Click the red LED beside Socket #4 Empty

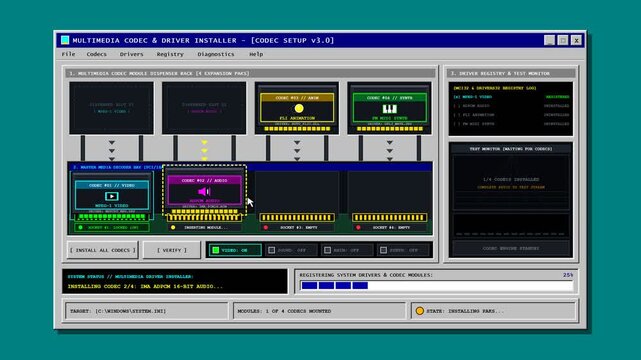(358, 227)
